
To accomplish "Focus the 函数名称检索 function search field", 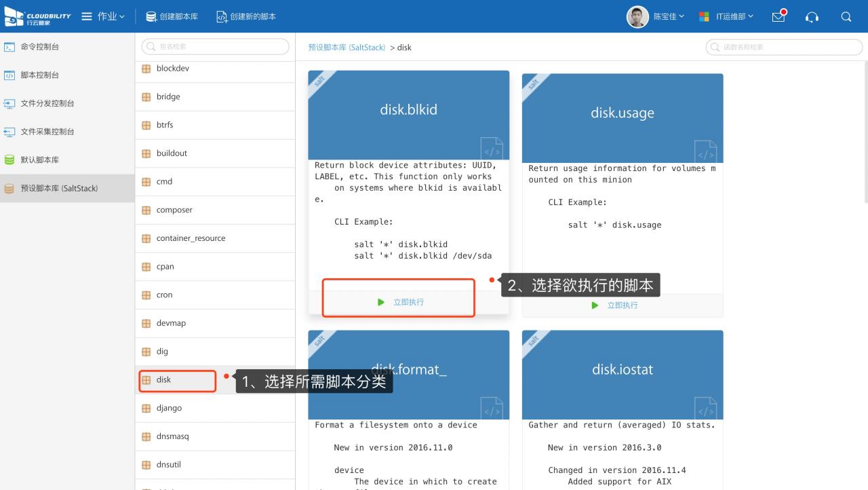I will coord(784,47).
